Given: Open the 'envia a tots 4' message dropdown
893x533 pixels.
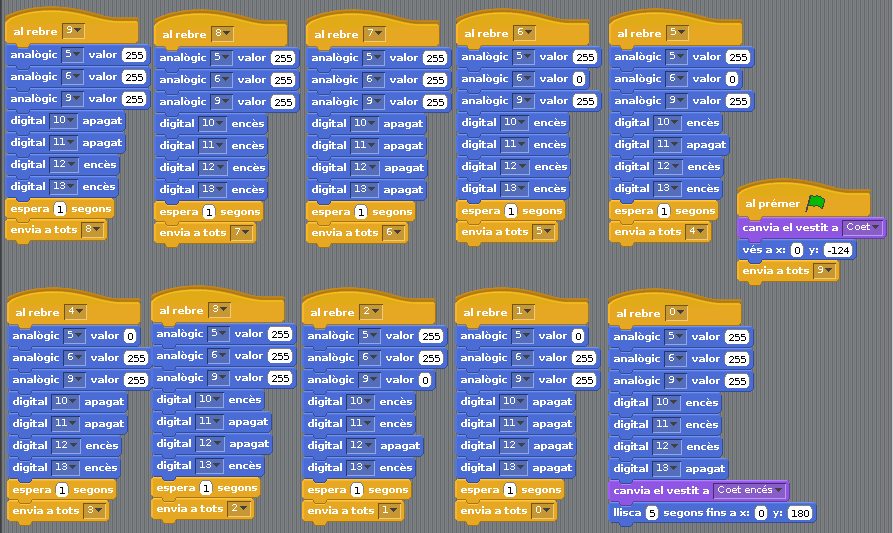Looking at the screenshot, I should click(x=697, y=231).
